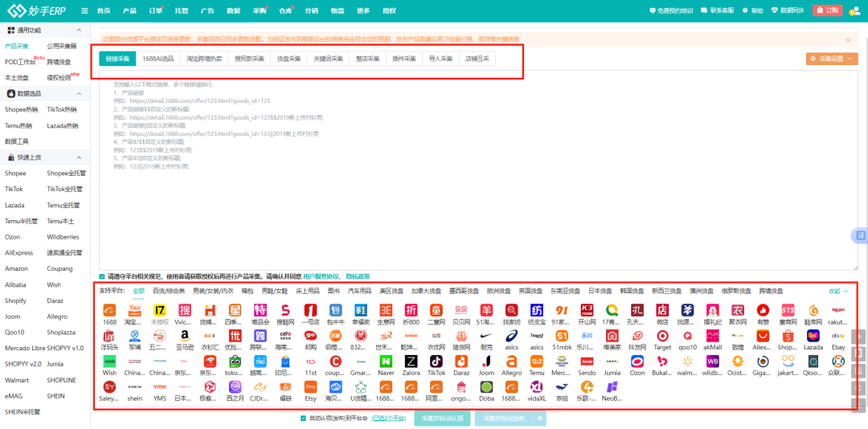Filter platforms by 箱包 category
This screenshot has width=868, height=429.
click(247, 291)
